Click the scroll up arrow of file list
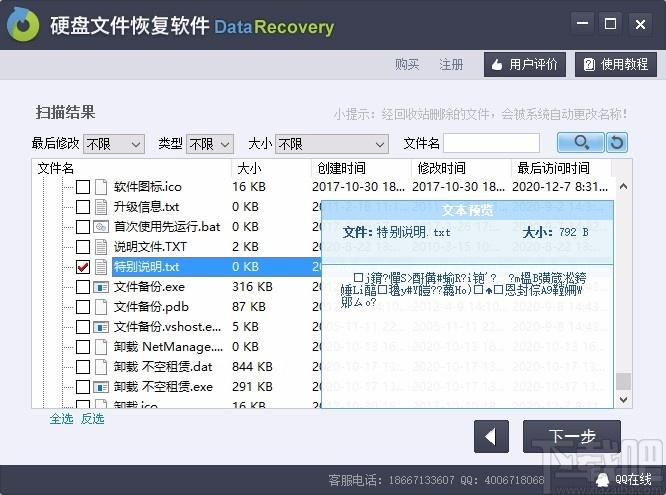Screen dimensions: 666x495 [x=623, y=186]
